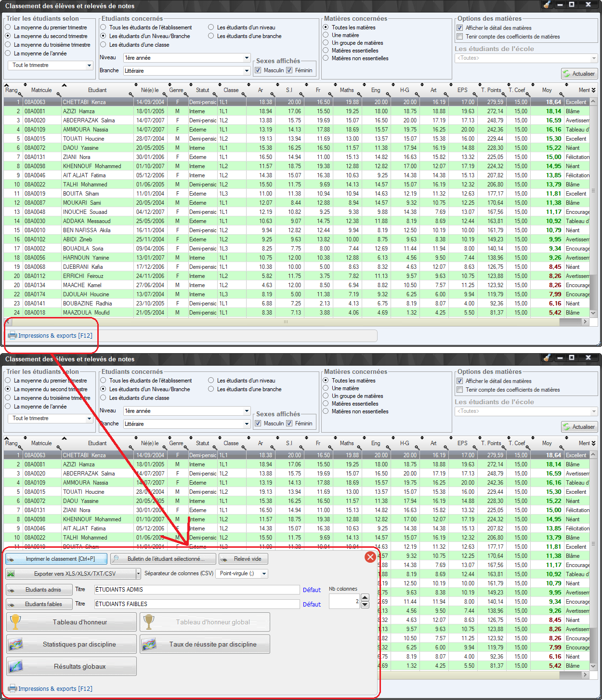Viewport: 602px width, 700px height.
Task: Open the Branche Littéraire dropdown in upper window
Action: pos(247,71)
